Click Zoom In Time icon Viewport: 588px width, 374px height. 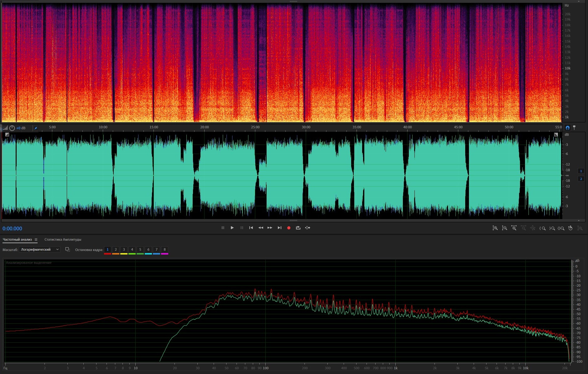514,228
